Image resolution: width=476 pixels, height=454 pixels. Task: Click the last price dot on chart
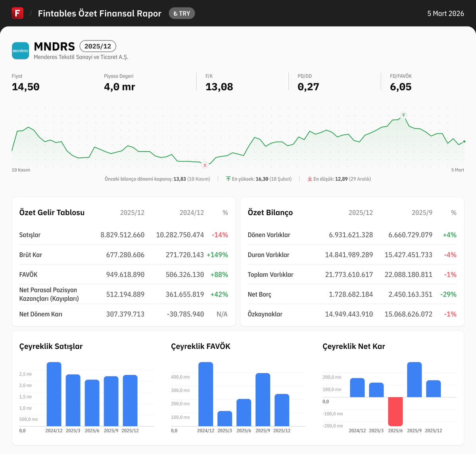(464, 142)
